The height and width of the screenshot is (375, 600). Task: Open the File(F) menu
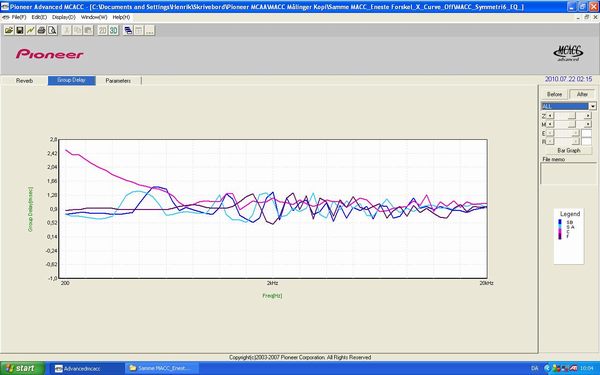click(x=19, y=17)
